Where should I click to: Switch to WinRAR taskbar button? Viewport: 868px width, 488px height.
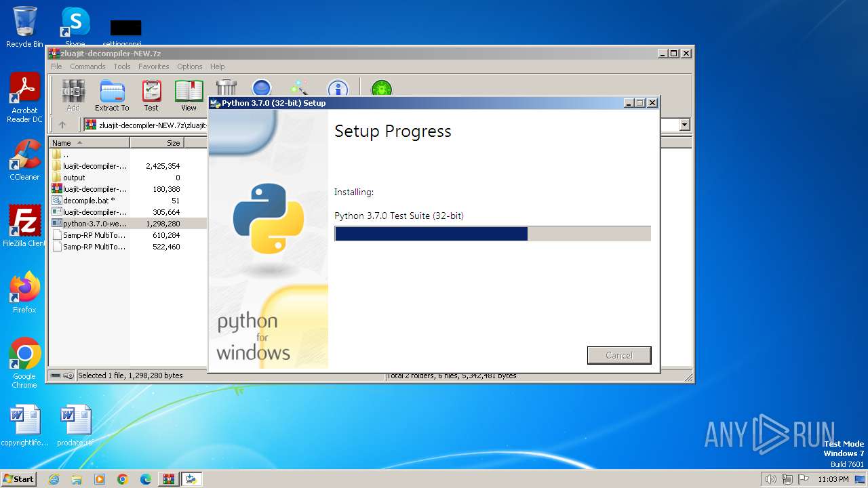[168, 479]
